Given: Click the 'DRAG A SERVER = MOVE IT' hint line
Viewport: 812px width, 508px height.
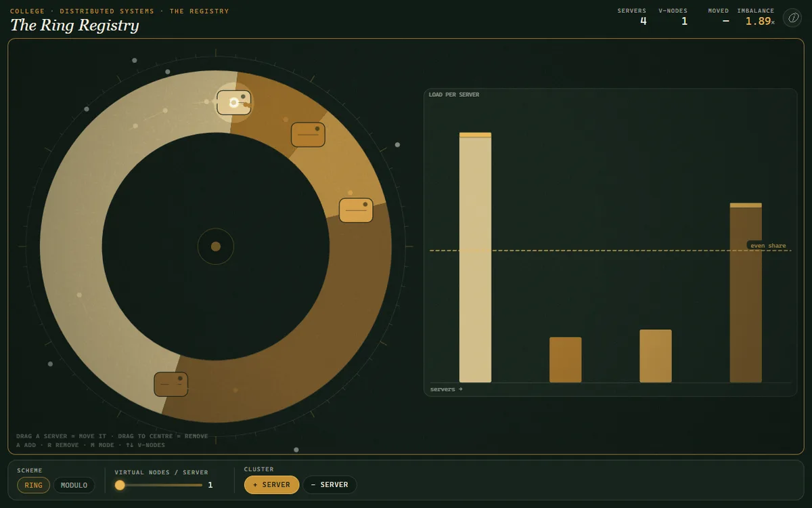Looking at the screenshot, I should (x=112, y=436).
